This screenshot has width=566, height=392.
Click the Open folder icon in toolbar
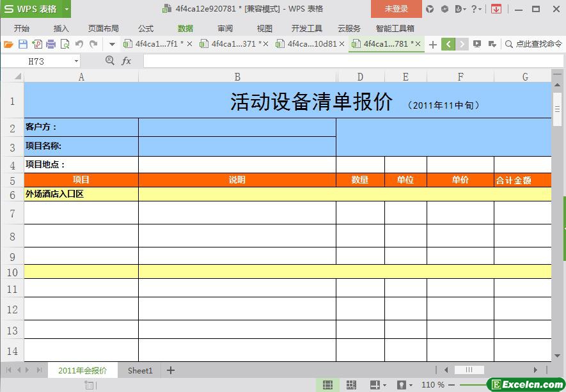pyautogui.click(x=8, y=44)
